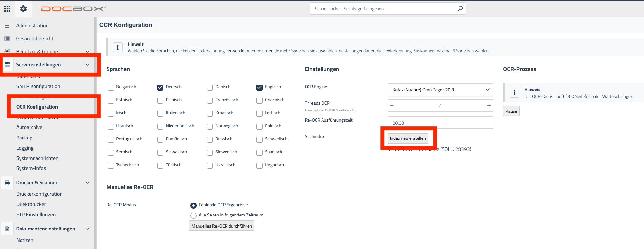Enable the Russisch language checkbox
Viewport: 644px width, 249px height.
[x=210, y=139]
